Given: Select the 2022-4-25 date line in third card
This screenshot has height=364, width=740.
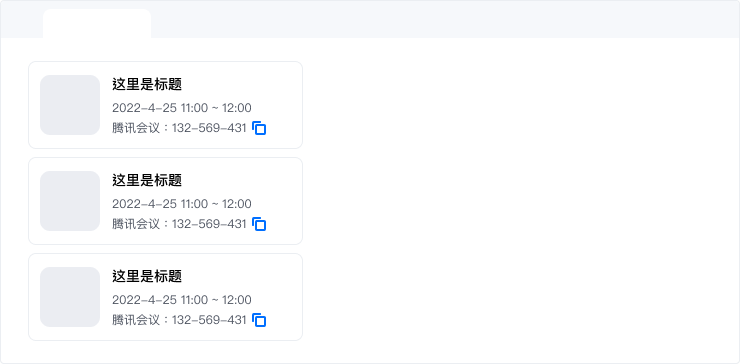Looking at the screenshot, I should 182,300.
